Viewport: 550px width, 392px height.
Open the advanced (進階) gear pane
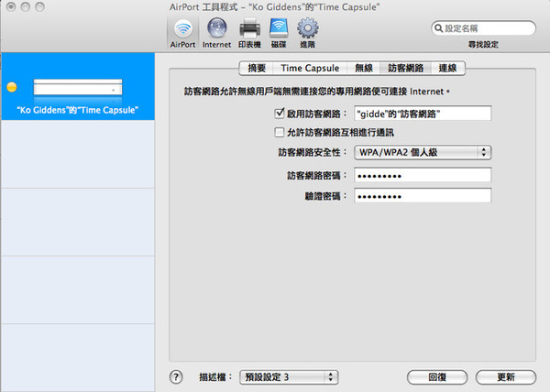click(x=308, y=33)
